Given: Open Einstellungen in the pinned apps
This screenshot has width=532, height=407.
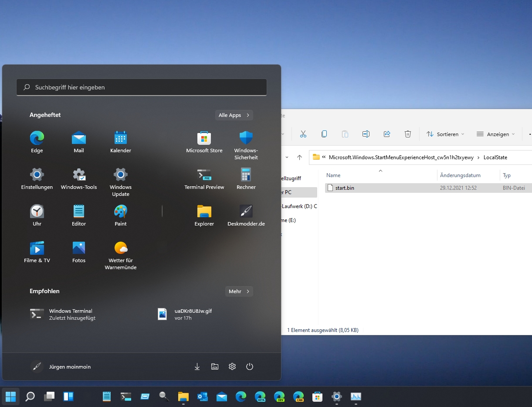Looking at the screenshot, I should pos(37,179).
